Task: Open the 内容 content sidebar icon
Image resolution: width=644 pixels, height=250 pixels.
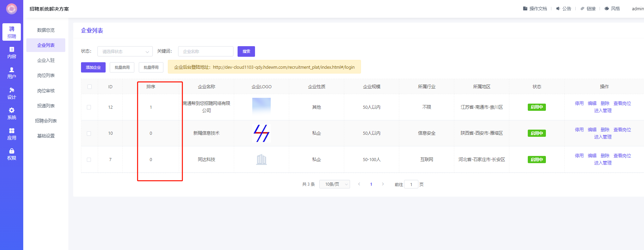Action: (x=12, y=50)
